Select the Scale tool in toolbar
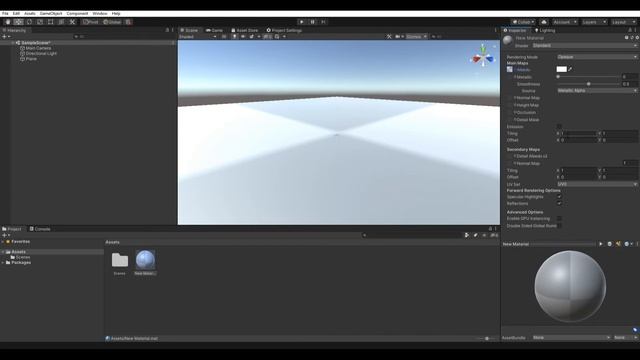The width and height of the screenshot is (640, 360). pos(40,22)
